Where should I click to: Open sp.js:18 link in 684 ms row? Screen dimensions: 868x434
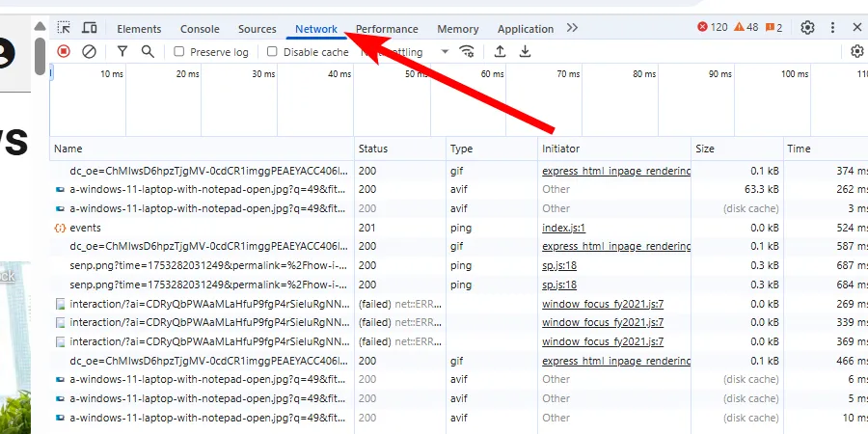(x=559, y=285)
